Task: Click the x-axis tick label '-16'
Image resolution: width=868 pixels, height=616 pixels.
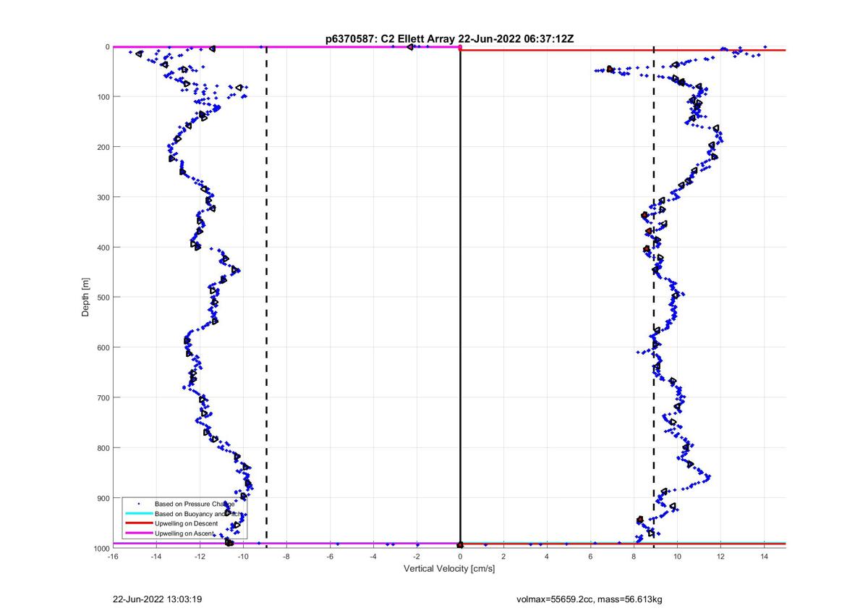Action: pyautogui.click(x=113, y=557)
